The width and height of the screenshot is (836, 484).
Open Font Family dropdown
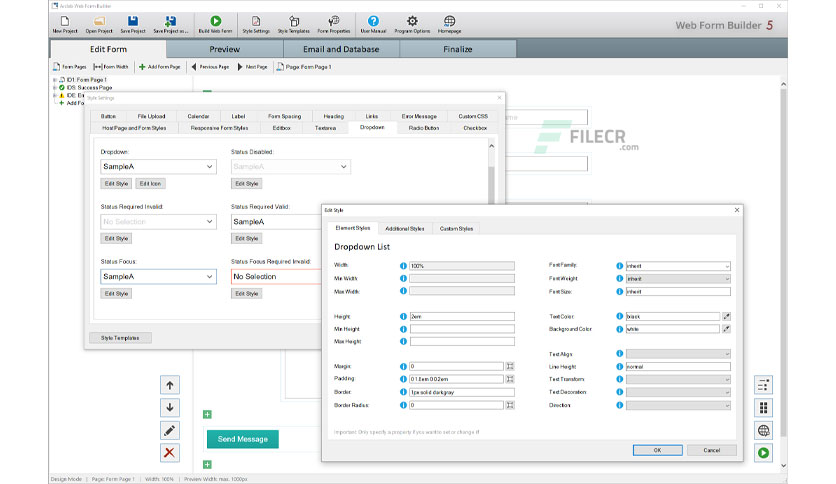[678, 266]
